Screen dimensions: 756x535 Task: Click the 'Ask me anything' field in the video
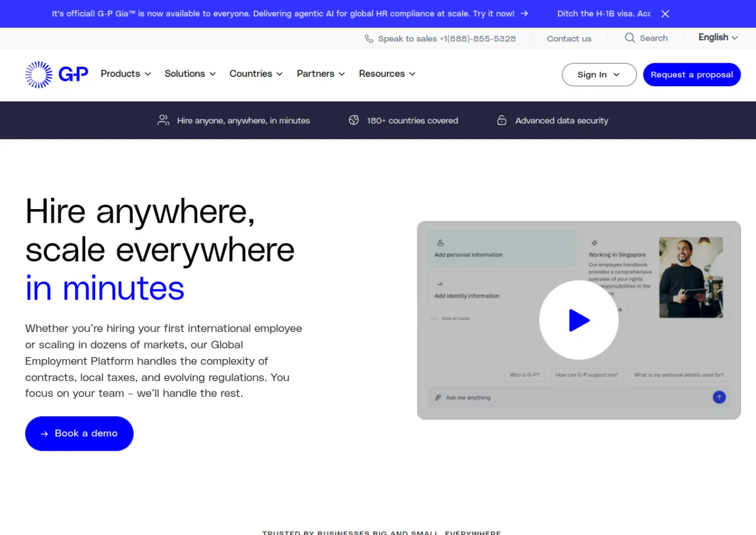click(x=579, y=397)
